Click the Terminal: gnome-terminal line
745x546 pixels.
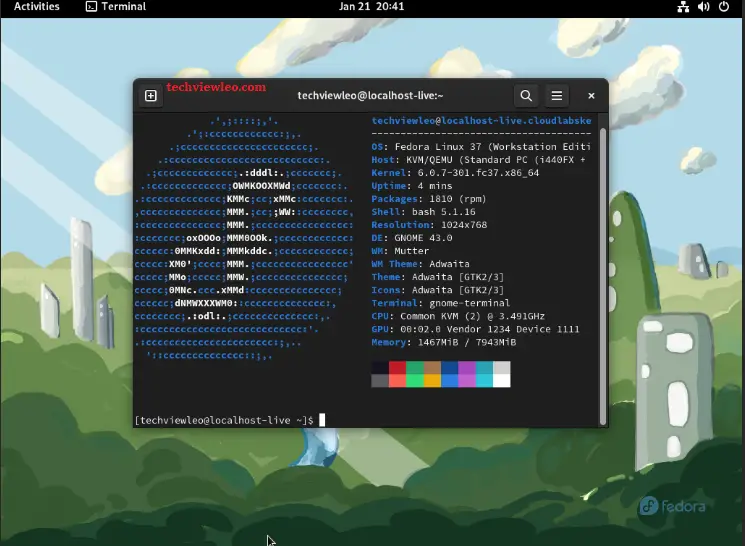click(440, 303)
